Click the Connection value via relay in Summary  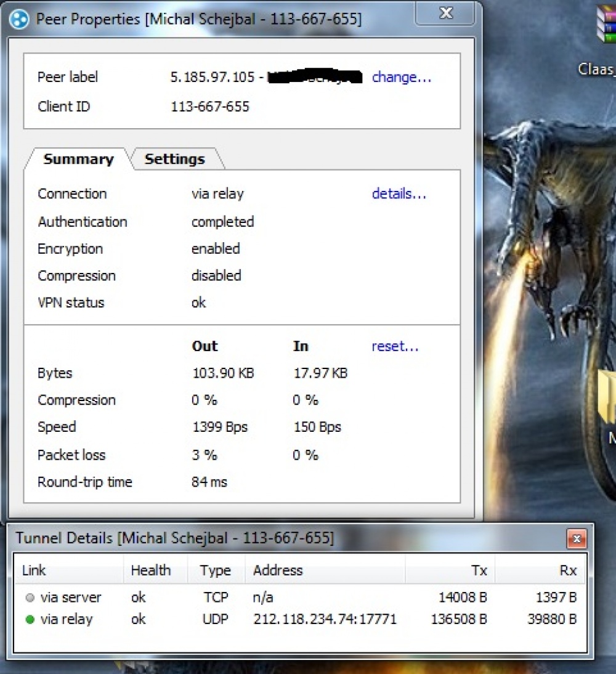(217, 194)
